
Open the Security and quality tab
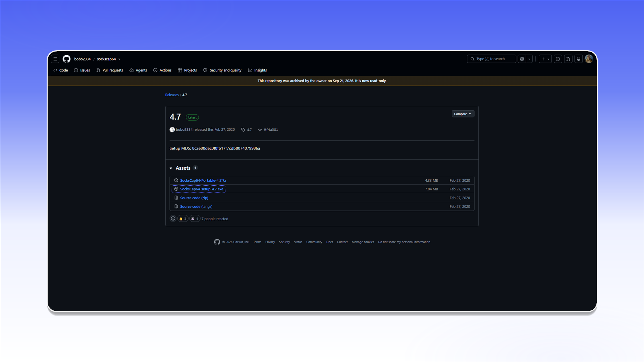pos(222,70)
